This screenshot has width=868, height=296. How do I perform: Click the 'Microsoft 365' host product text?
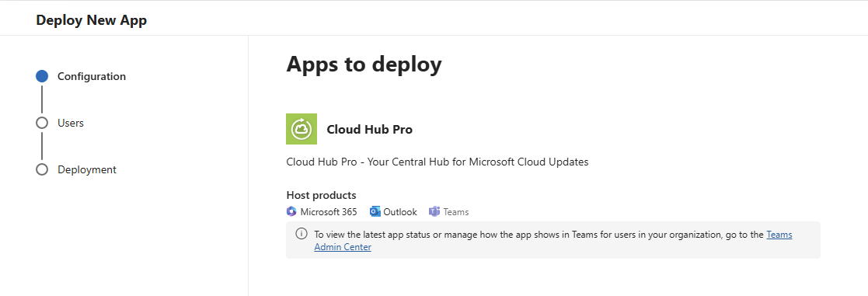(x=329, y=212)
